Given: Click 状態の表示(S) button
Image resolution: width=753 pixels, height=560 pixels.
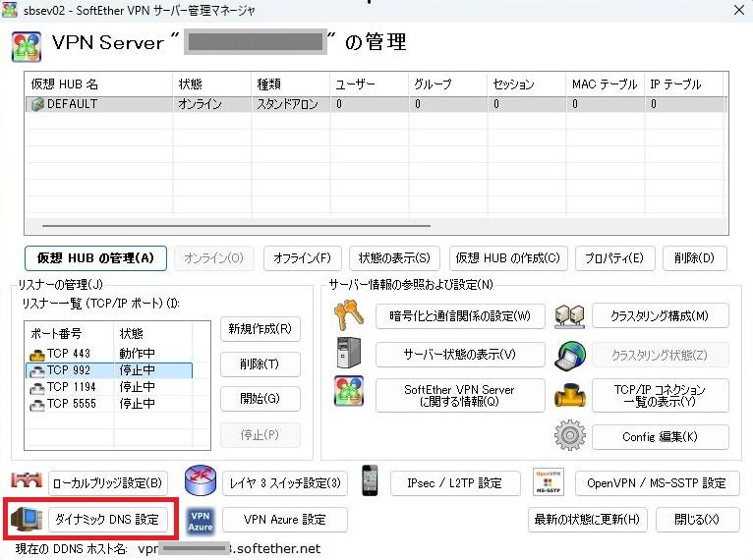Looking at the screenshot, I should pyautogui.click(x=394, y=258).
